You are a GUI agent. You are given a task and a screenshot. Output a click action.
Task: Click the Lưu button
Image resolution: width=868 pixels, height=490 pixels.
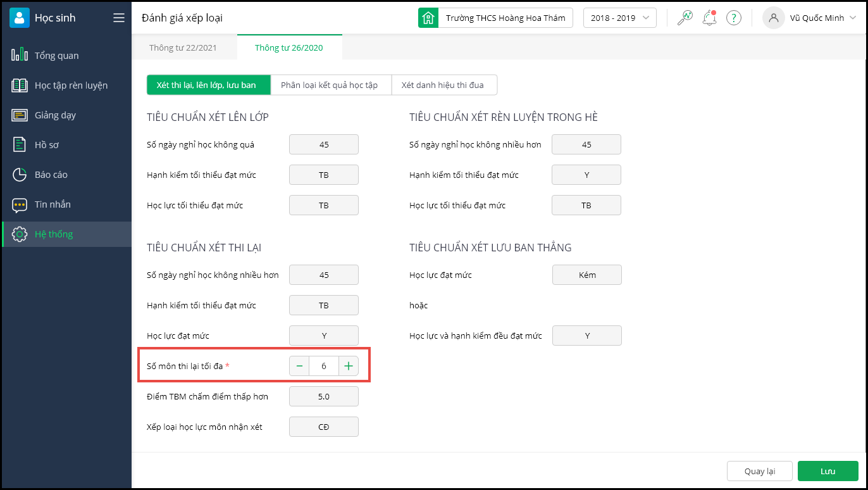(828, 471)
